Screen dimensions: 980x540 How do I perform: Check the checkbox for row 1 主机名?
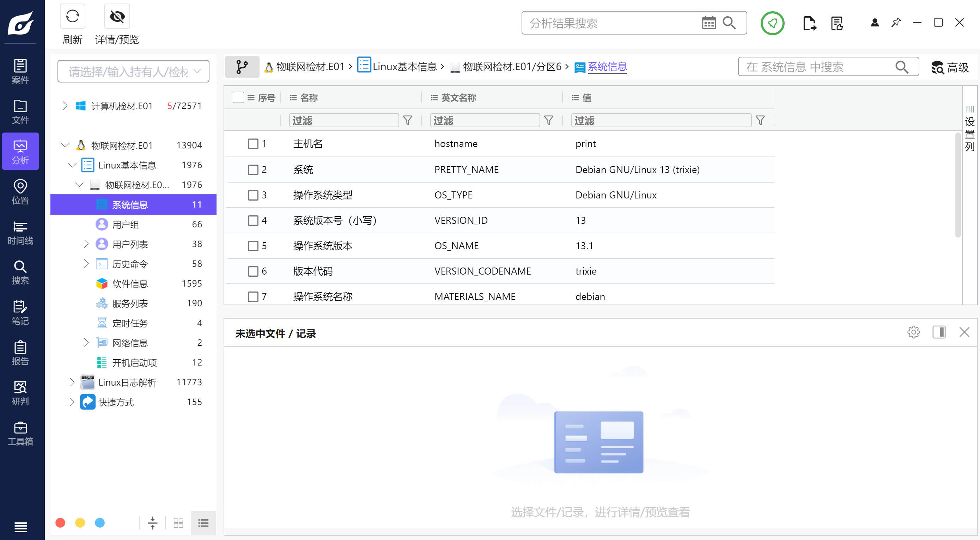point(253,144)
